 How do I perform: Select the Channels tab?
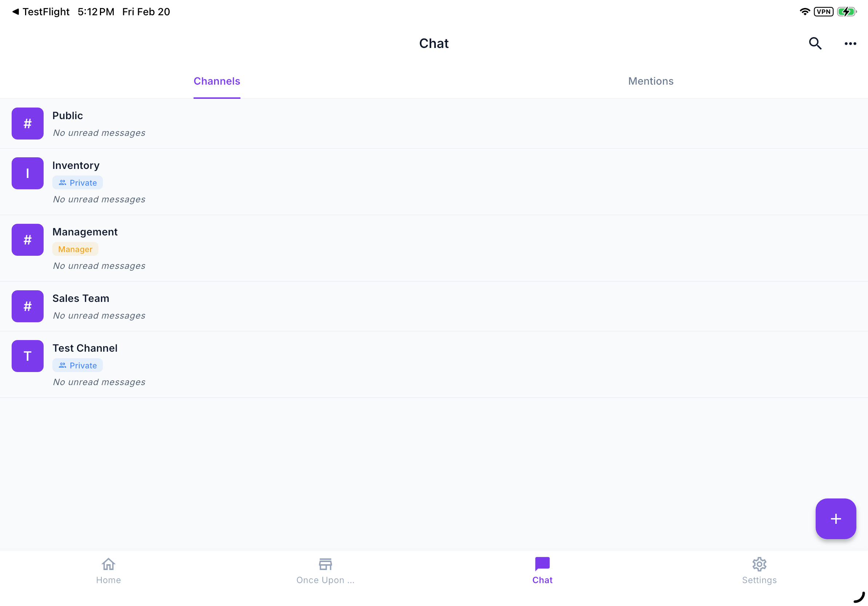coord(217,81)
